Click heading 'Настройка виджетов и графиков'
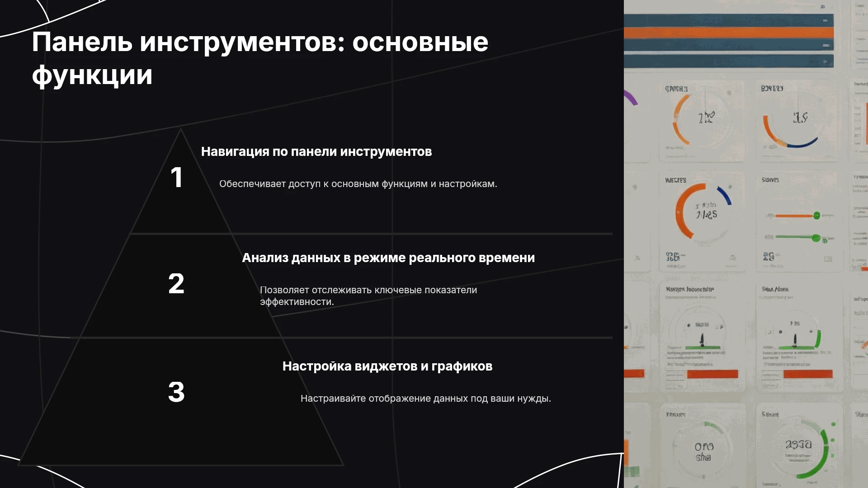This screenshot has height=488, width=868. [387, 366]
